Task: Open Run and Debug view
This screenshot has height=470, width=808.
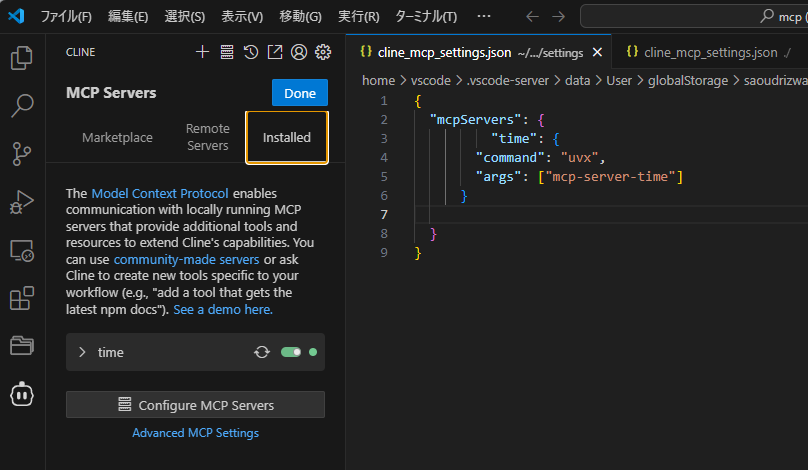Action: (22, 202)
